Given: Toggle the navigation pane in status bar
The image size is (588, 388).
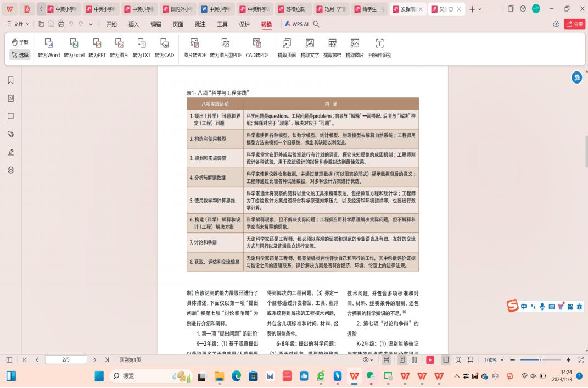Looking at the screenshot, I should click(x=9, y=360).
